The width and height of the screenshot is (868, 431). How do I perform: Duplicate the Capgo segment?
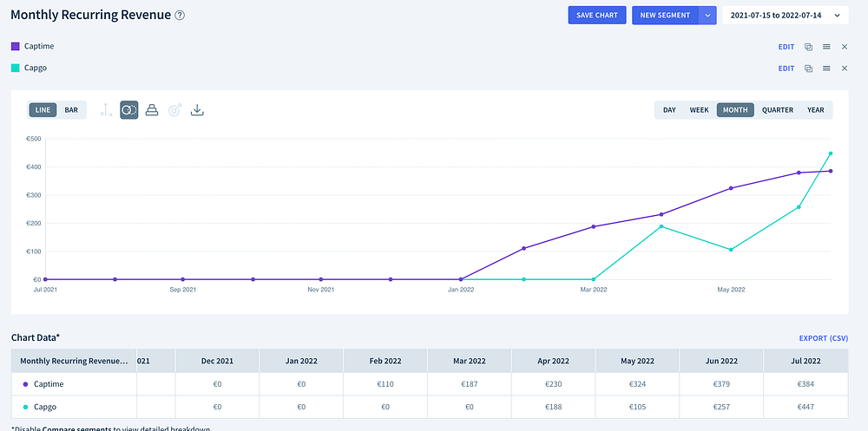point(808,69)
